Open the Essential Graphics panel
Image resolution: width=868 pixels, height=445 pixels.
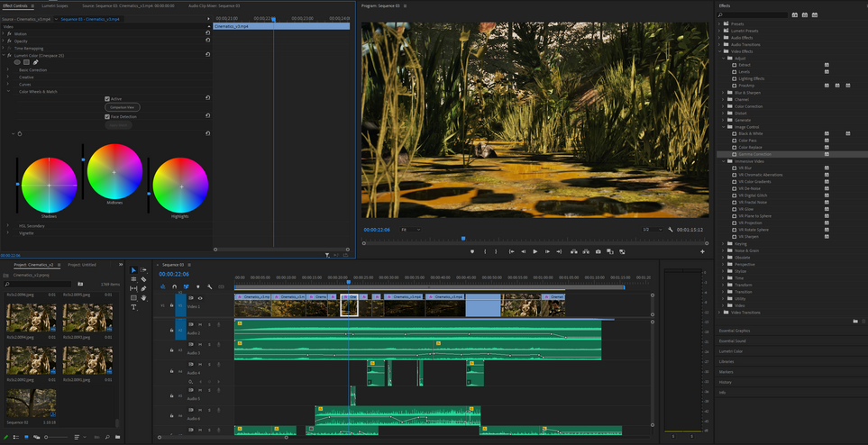(735, 331)
